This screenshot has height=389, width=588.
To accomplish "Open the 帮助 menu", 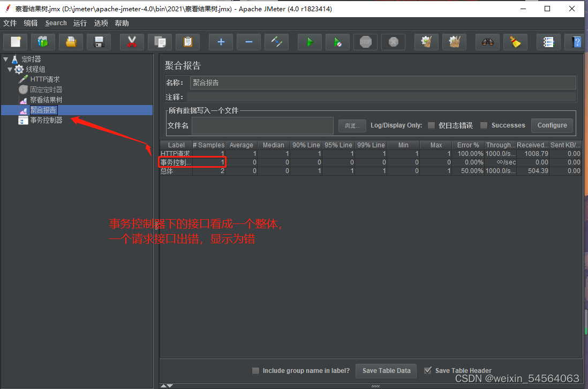I will (122, 23).
